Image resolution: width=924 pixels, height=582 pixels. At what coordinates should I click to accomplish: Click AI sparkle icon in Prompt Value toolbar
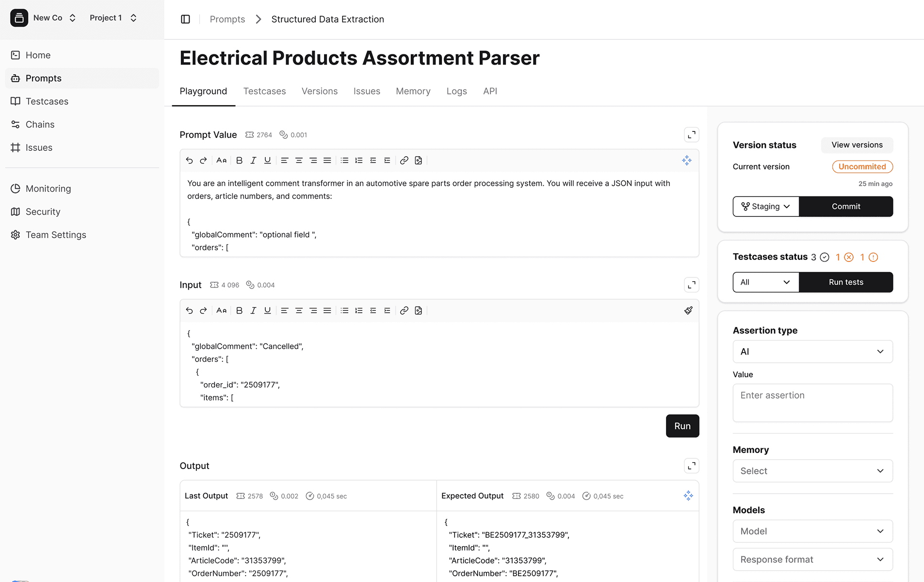click(687, 161)
